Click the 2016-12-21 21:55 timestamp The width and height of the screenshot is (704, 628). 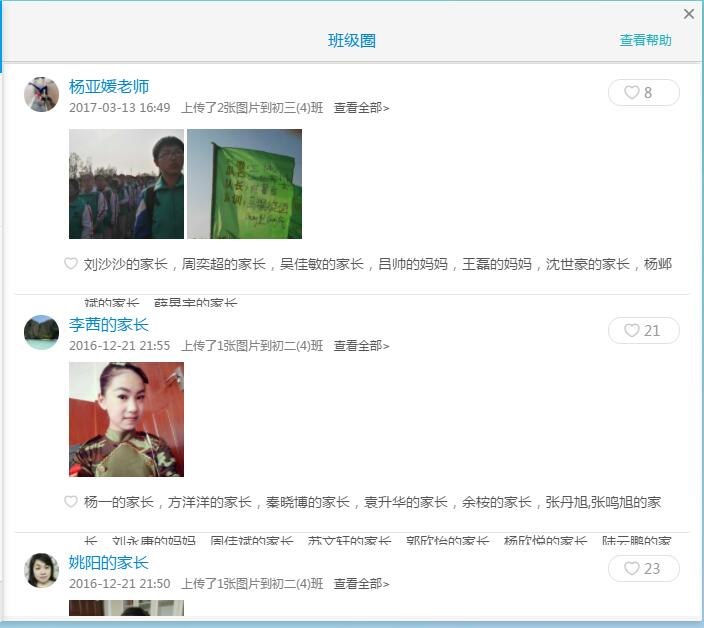click(x=119, y=346)
